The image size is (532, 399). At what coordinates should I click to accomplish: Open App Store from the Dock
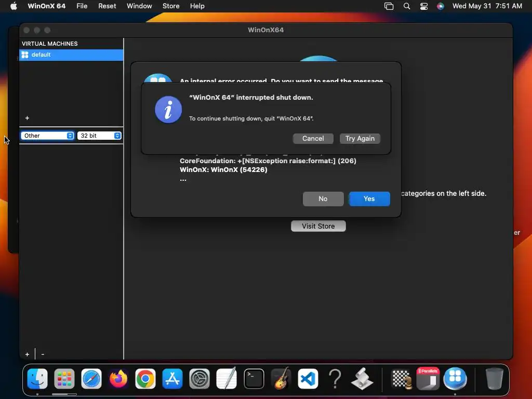click(172, 379)
